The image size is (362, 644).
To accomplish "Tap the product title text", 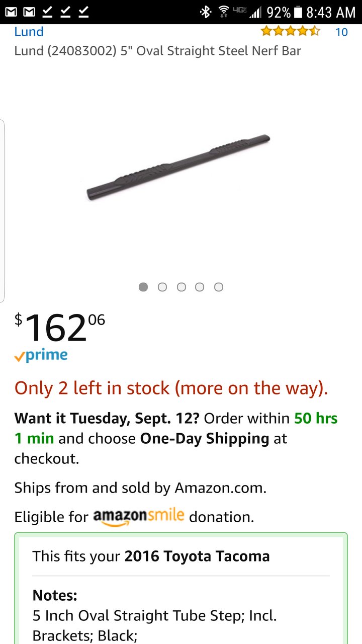I will tap(157, 51).
